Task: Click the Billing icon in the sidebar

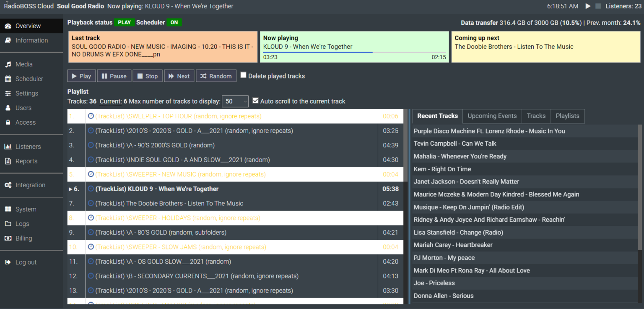Action: coord(8,238)
